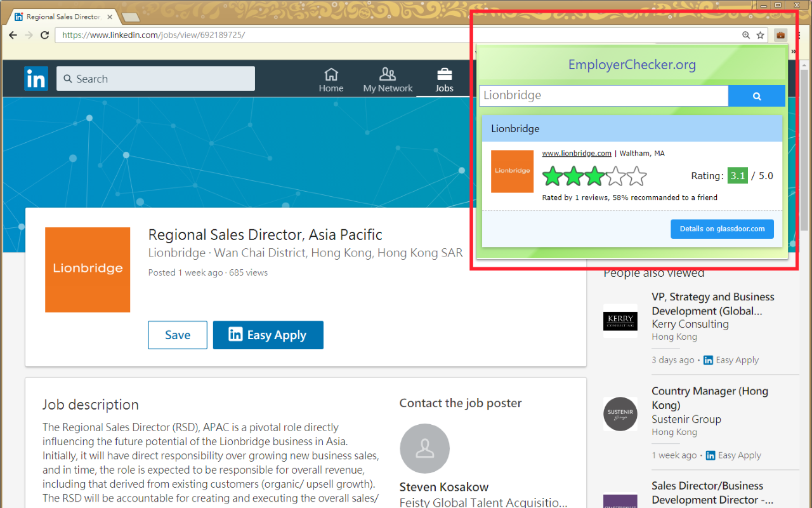Click the LinkedIn logo icon
812x508 pixels.
[36, 78]
